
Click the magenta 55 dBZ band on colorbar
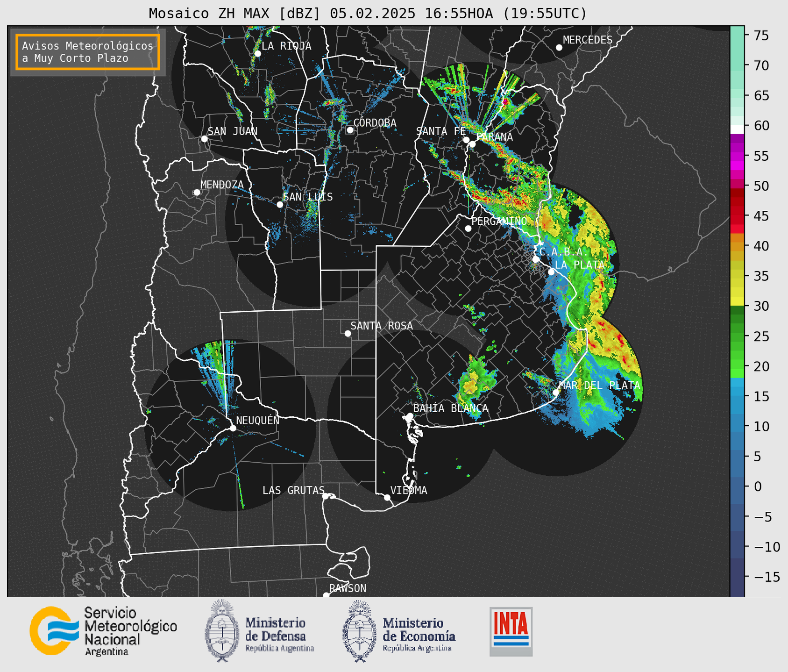click(737, 156)
